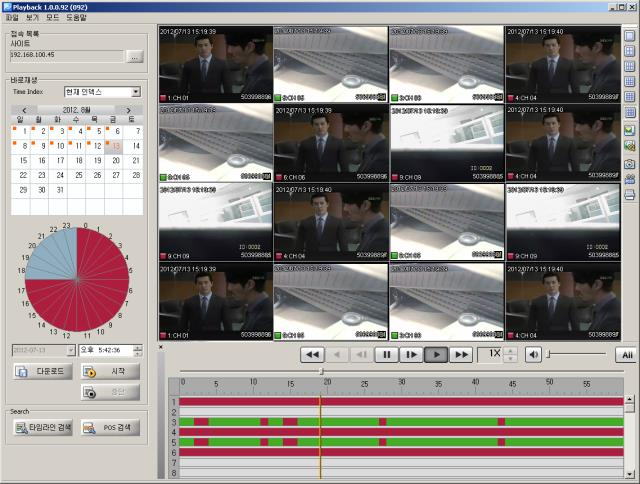Click the image search icon below the picture icon
Viewport: 640px width, 484px height.
pyautogui.click(x=629, y=146)
